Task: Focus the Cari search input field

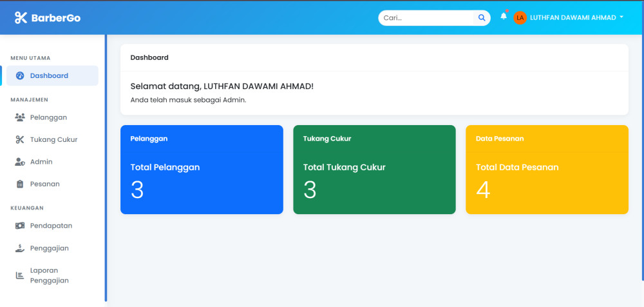Action: coord(426,17)
